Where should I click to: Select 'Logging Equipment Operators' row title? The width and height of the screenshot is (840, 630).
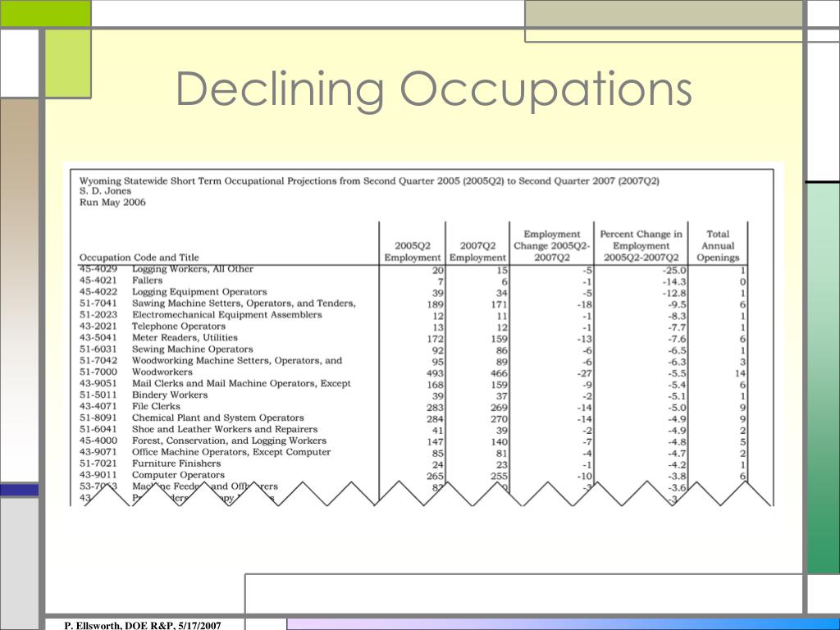199,292
